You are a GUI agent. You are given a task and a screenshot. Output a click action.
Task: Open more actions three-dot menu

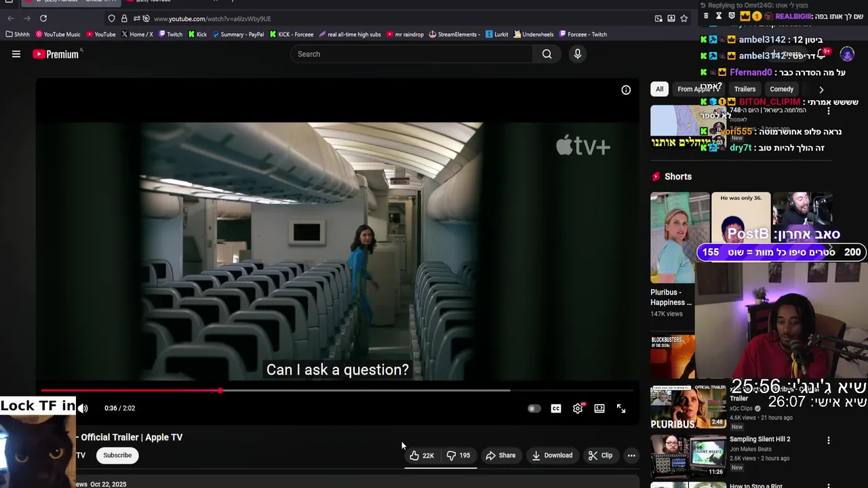(x=631, y=455)
